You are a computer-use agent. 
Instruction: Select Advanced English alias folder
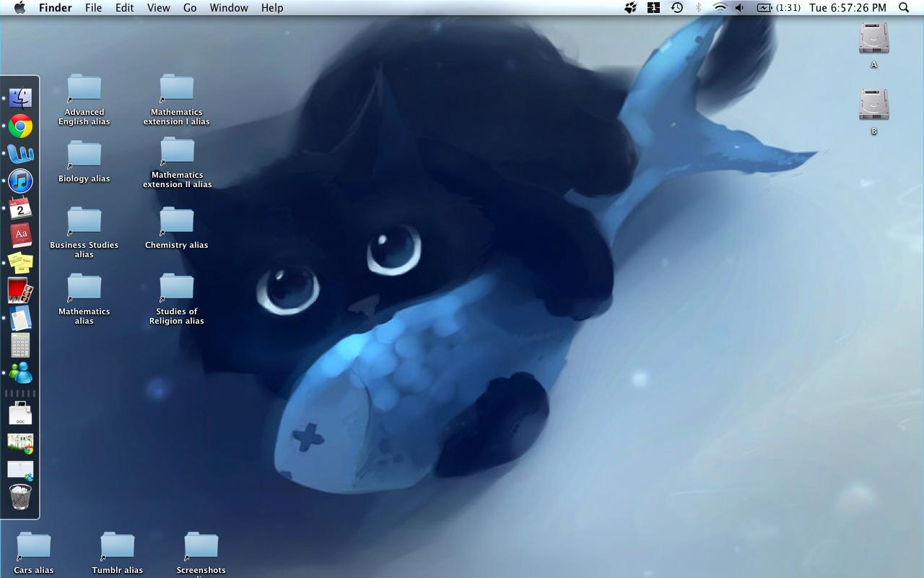[x=84, y=99]
